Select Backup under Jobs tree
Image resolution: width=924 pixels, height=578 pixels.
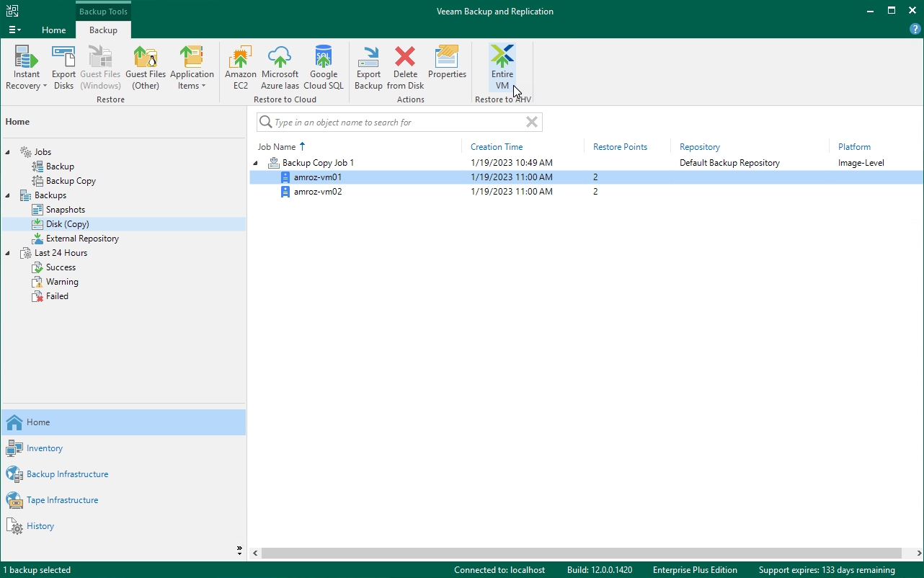[60, 166]
